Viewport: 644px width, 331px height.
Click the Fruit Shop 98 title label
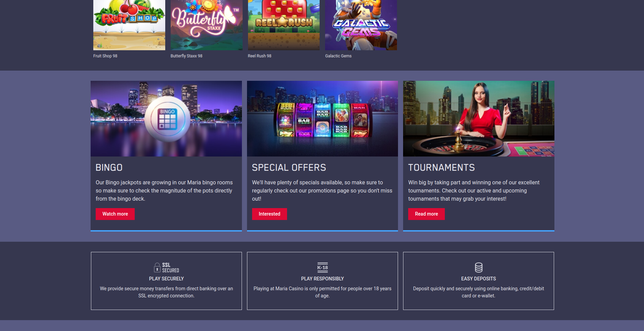point(105,56)
